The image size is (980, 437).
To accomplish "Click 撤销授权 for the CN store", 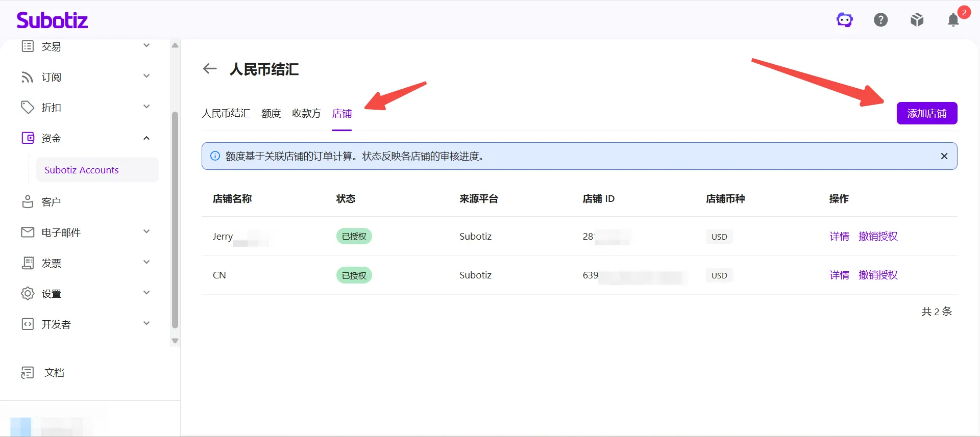I will pyautogui.click(x=878, y=275).
